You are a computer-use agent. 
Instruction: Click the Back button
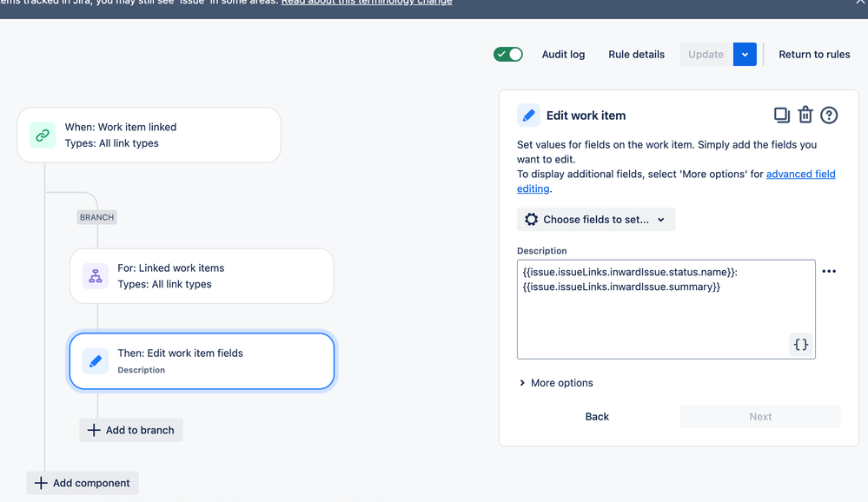point(597,416)
